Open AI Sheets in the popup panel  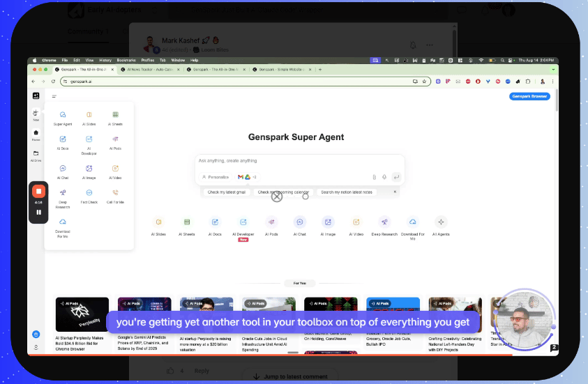(115, 118)
